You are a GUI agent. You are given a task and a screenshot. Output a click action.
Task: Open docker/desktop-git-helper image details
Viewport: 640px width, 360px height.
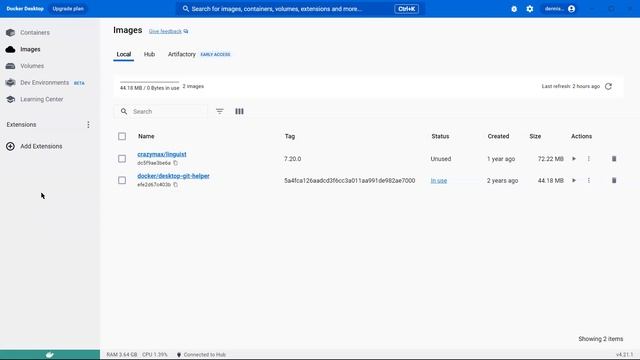tap(173, 176)
